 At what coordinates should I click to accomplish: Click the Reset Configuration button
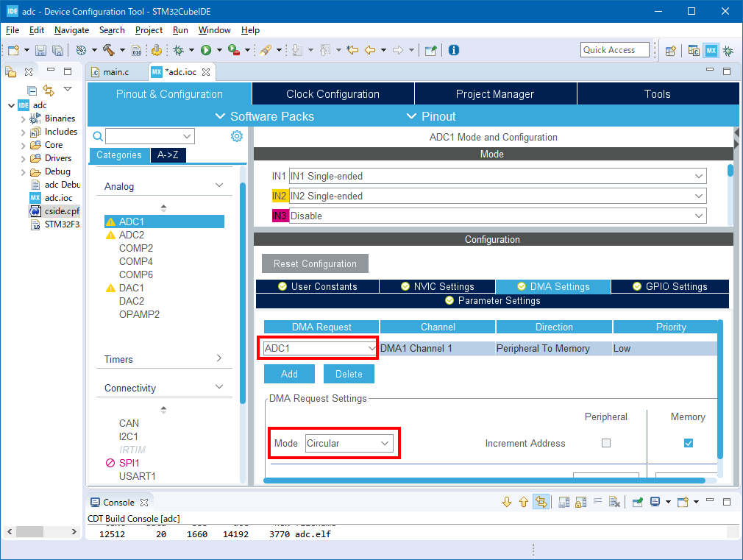coord(315,263)
